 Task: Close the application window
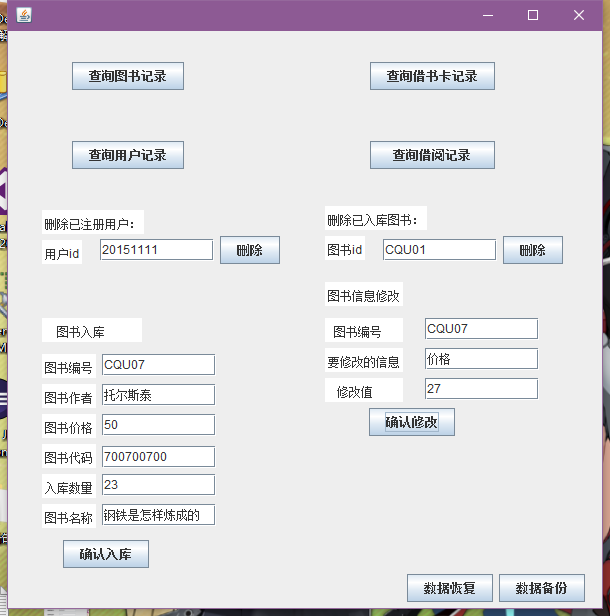coord(579,15)
